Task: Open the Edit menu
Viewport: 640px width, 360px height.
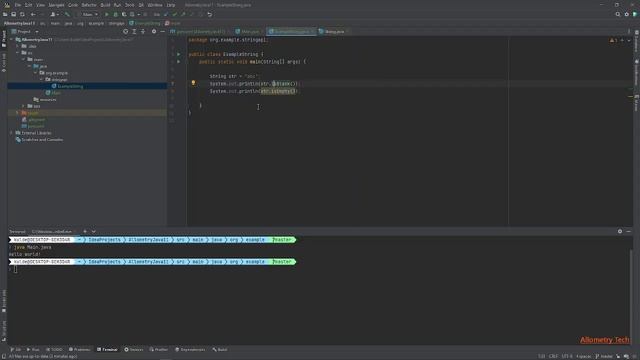Action: click(28, 5)
